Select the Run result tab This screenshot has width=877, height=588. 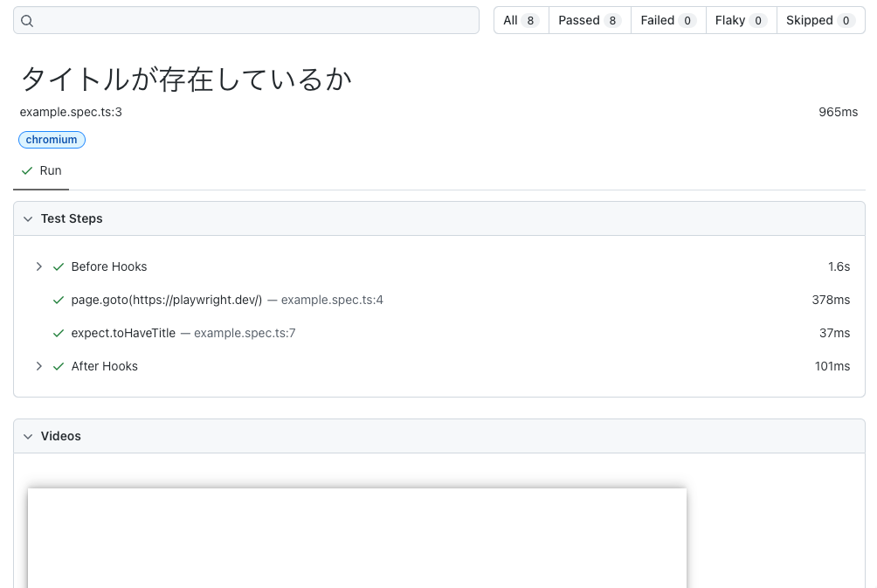(x=41, y=171)
